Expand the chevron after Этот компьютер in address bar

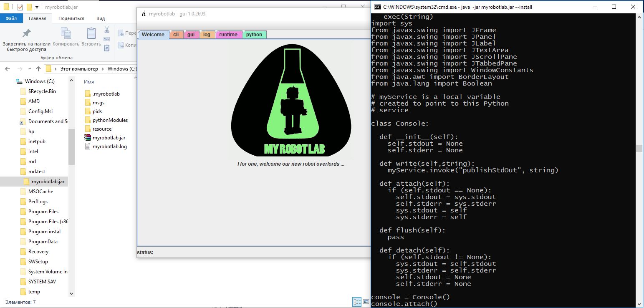coord(103,69)
